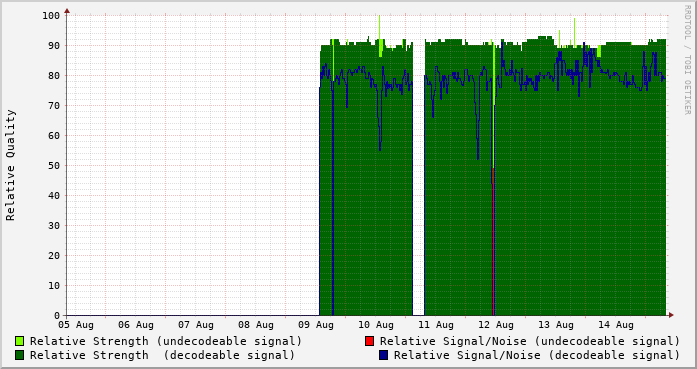Click the 'Relative Strength (decodeable signal)' legend label
The height and width of the screenshot is (369, 697).
pos(162,356)
